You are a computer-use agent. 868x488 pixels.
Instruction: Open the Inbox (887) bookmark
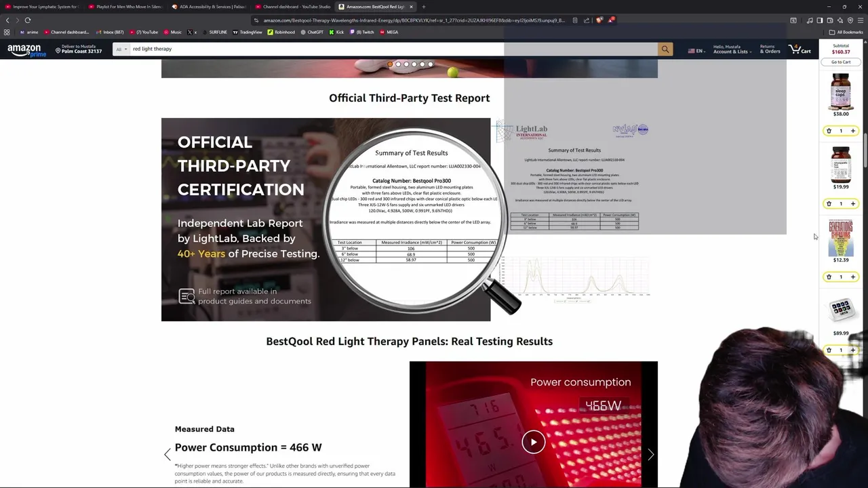(x=109, y=32)
